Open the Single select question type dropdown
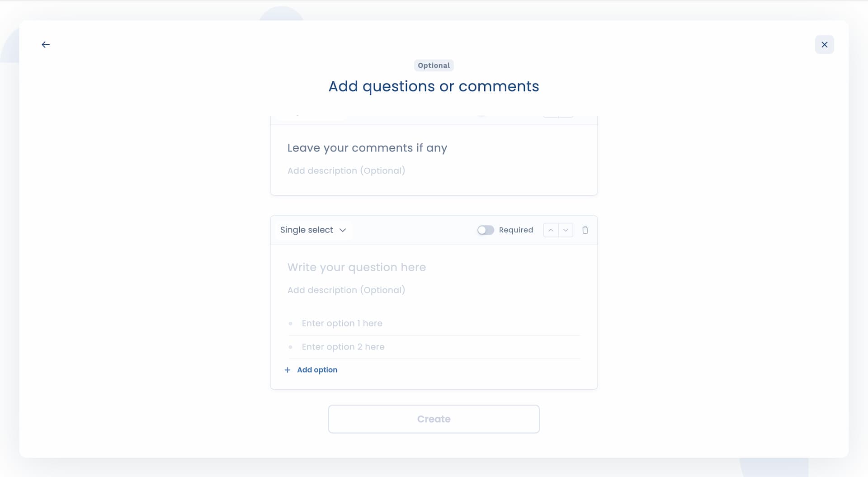The width and height of the screenshot is (868, 477). tap(313, 230)
